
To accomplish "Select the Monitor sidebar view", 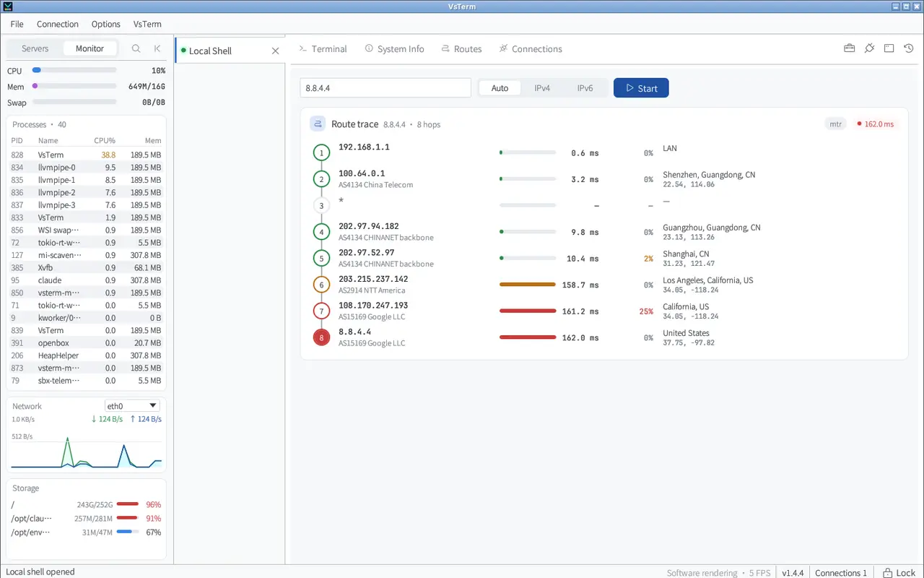I will 90,48.
